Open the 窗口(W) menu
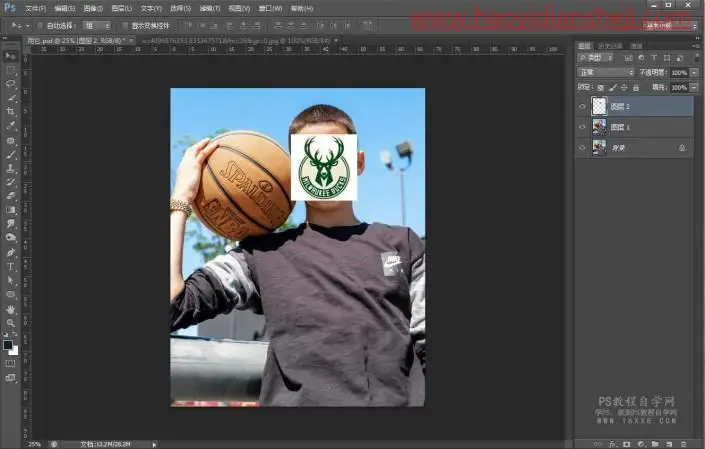Screen dimensions: 705x449 pyautogui.click(x=270, y=9)
